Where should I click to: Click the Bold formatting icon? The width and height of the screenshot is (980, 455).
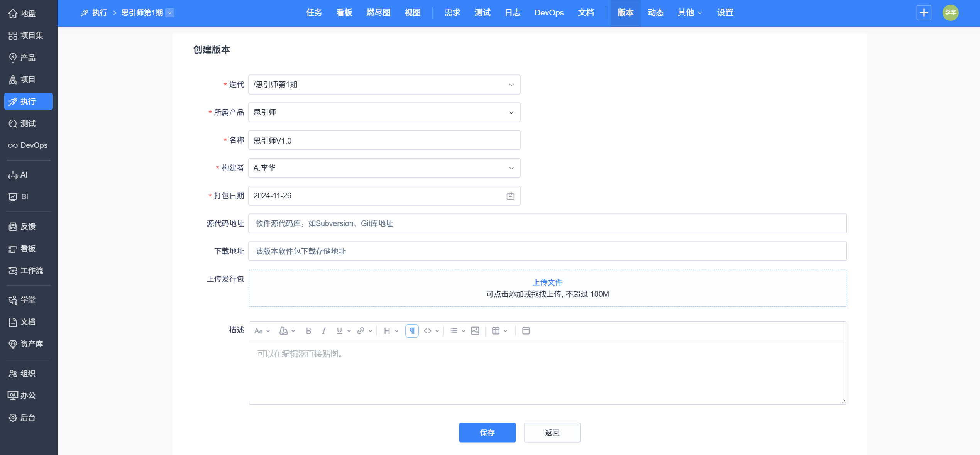[308, 331]
